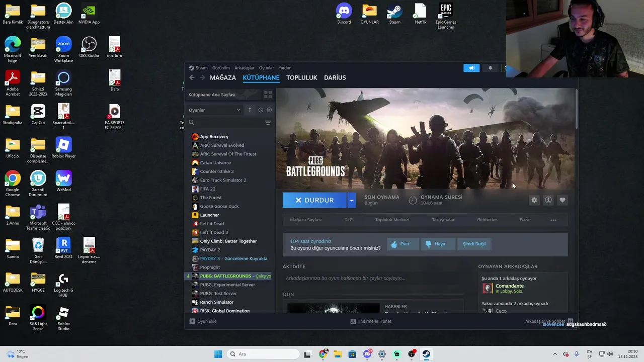This screenshot has height=362, width=644.
Task: Open the Tartışmalar link
Action: [x=443, y=220]
